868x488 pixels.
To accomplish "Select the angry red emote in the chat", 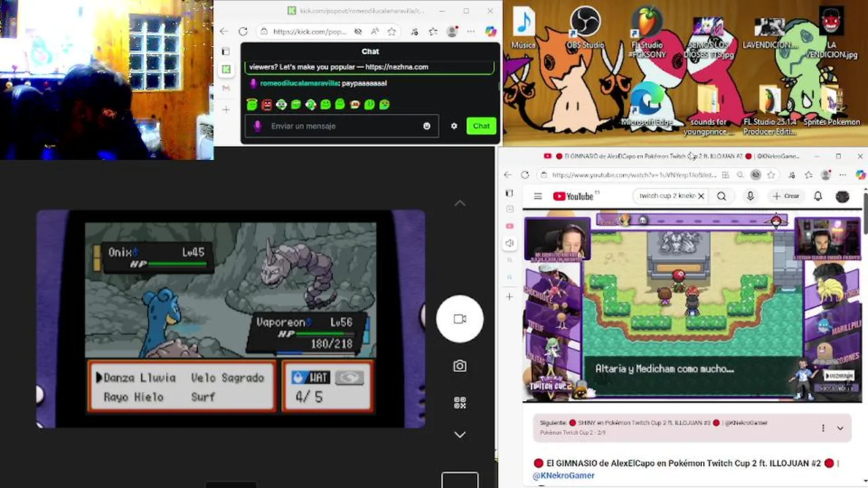I will [267, 104].
